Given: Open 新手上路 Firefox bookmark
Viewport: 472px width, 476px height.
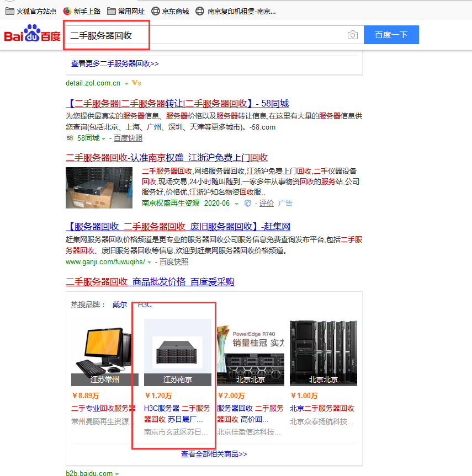Looking at the screenshot, I should pos(82,12).
